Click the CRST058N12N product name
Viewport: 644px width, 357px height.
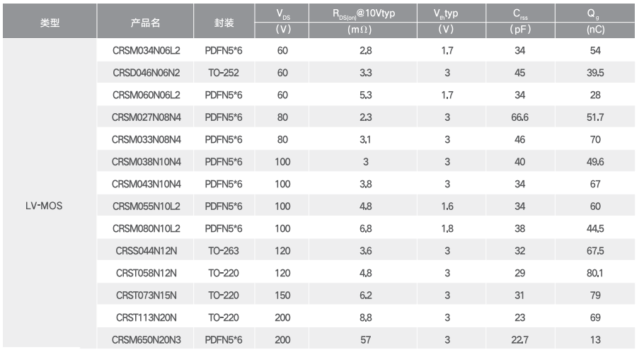146,273
